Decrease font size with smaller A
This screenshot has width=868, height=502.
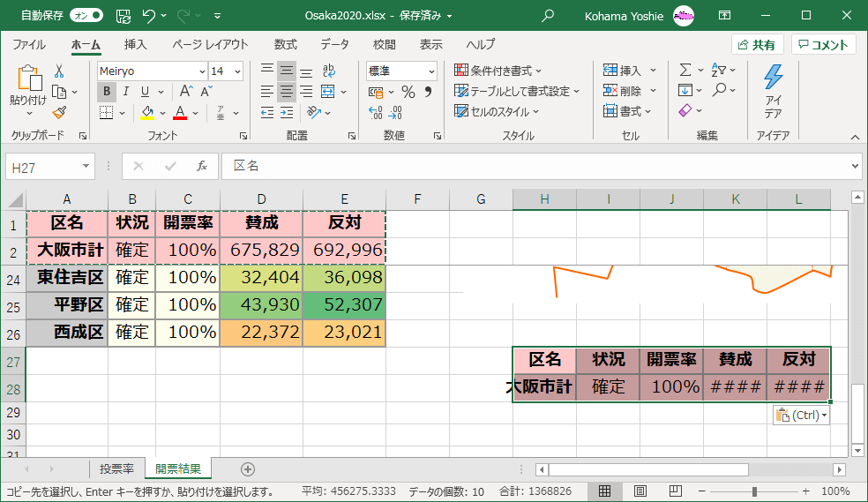[x=206, y=92]
